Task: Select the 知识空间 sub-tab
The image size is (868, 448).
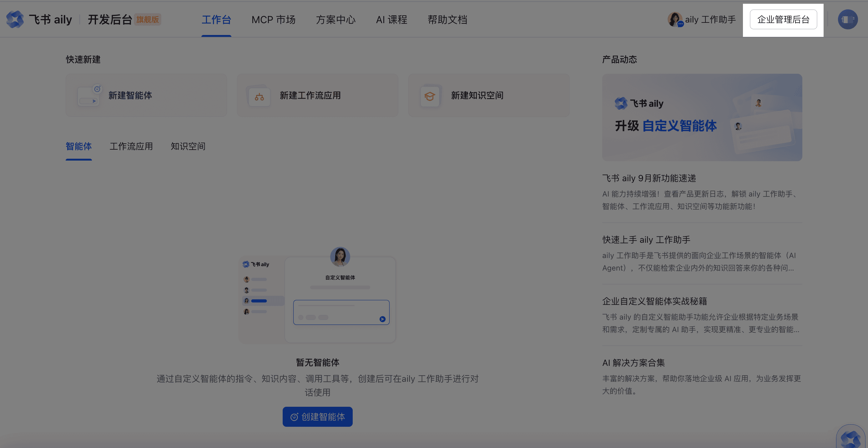Action: [x=188, y=146]
